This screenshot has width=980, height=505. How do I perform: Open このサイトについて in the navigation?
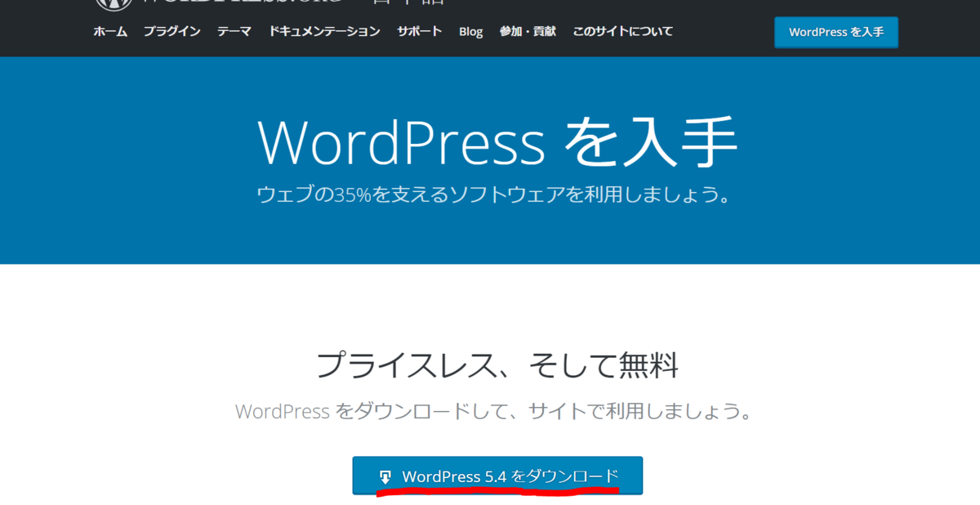click(623, 31)
